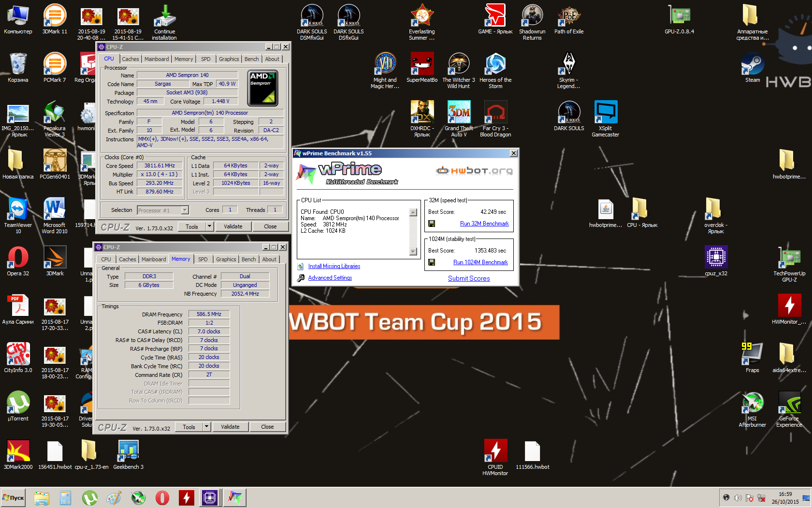Click Validate in lower CPU-Z window

(x=230, y=427)
